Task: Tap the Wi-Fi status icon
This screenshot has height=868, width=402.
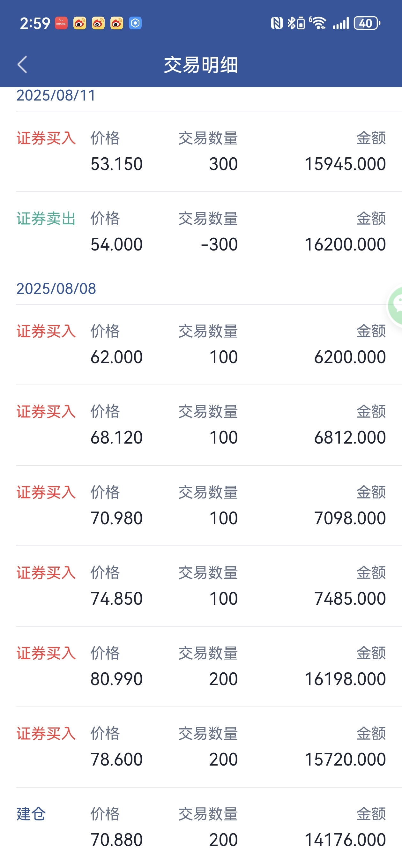Action: (x=318, y=23)
